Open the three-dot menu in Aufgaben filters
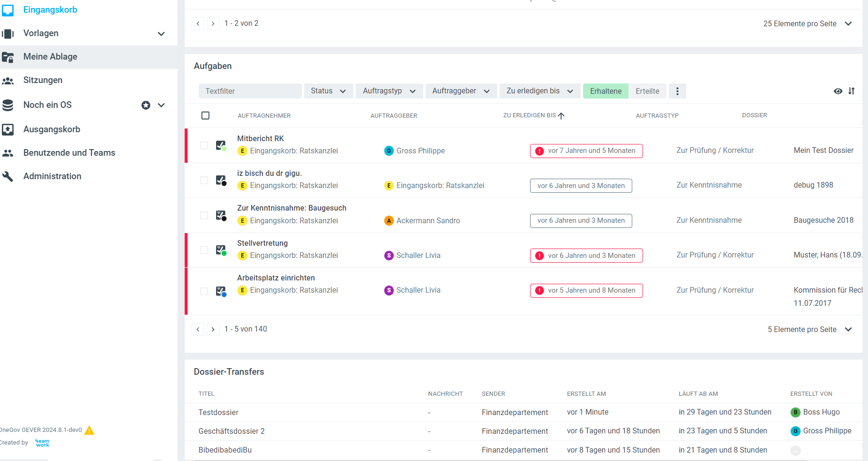Viewport: 868px width, 461px height. (677, 91)
